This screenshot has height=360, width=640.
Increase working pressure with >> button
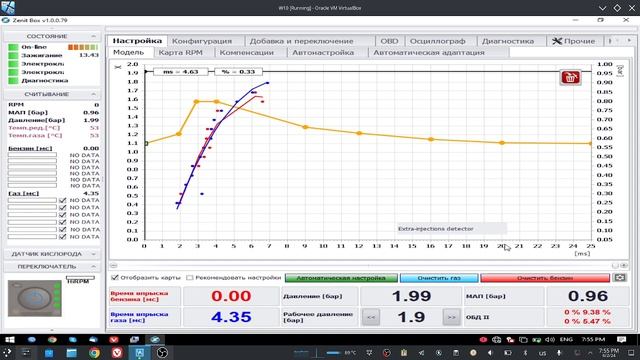[451, 317]
